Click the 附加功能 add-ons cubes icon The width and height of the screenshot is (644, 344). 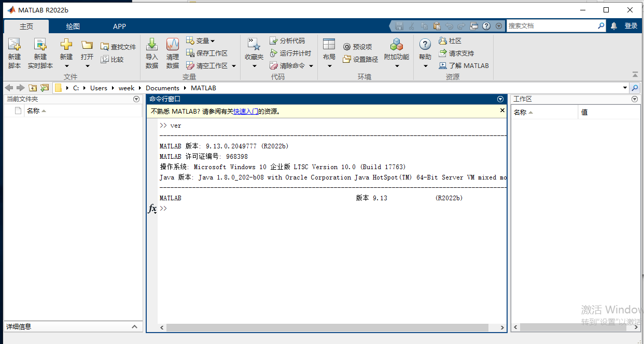coord(397,45)
